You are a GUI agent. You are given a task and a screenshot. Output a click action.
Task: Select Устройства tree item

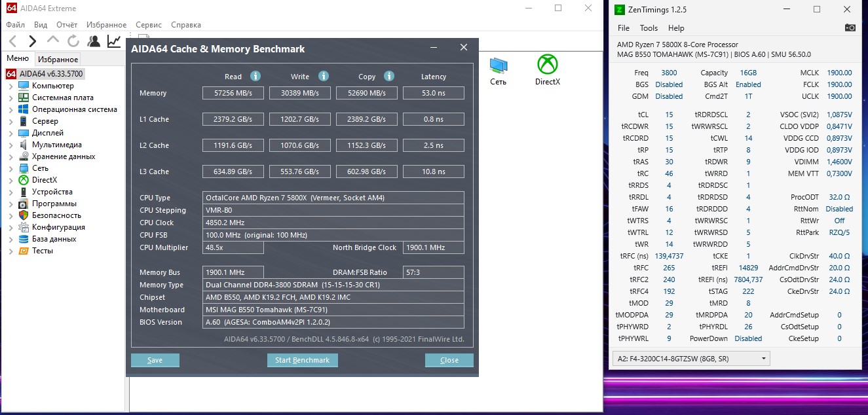point(52,192)
